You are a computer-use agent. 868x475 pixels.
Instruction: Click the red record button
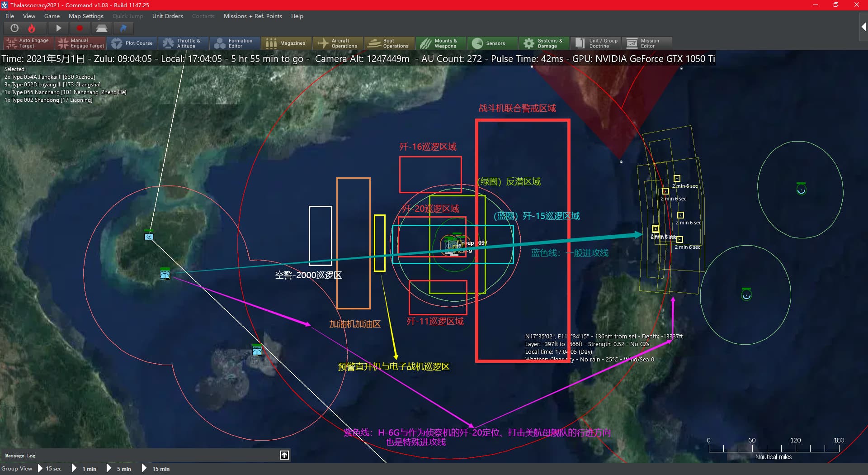coord(80,28)
